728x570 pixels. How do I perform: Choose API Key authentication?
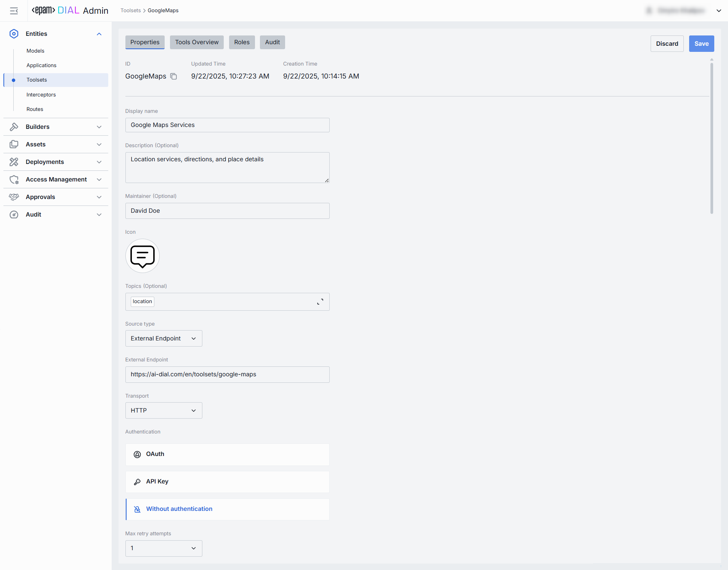point(227,482)
